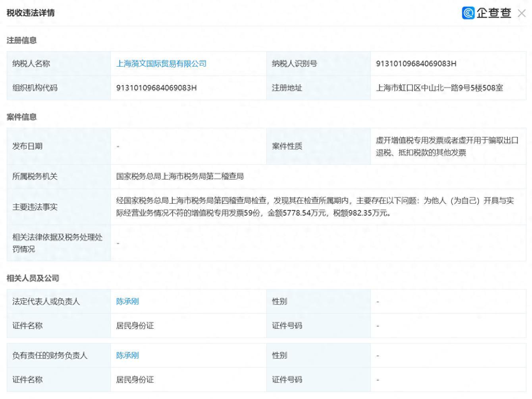This screenshot has height=399, width=532.
Task: Click the 注册地址 label cell
Action: [x=318, y=88]
